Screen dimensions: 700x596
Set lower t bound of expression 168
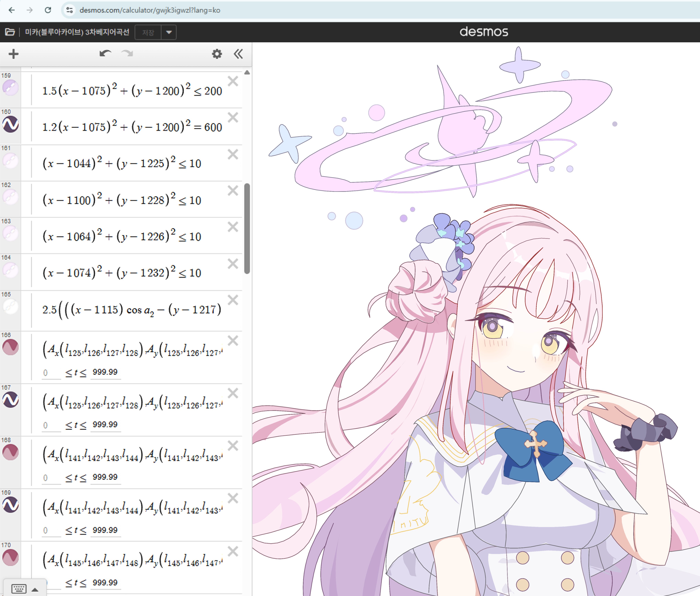click(51, 478)
